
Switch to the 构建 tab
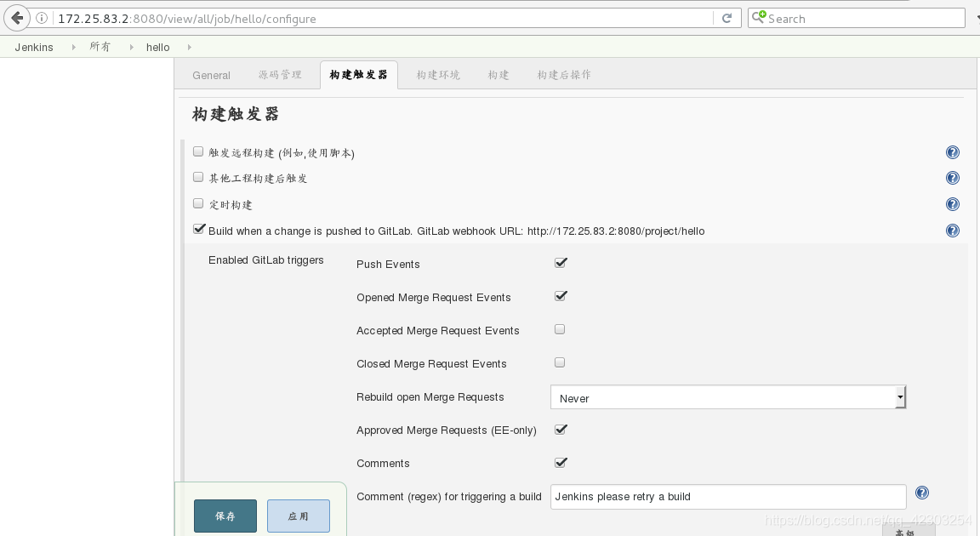pos(499,75)
